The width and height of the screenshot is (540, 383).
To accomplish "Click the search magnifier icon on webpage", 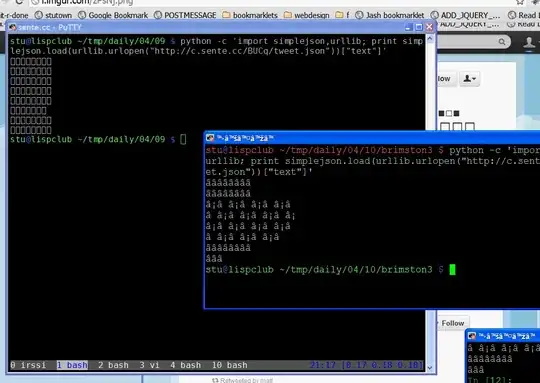I will tap(502, 42).
